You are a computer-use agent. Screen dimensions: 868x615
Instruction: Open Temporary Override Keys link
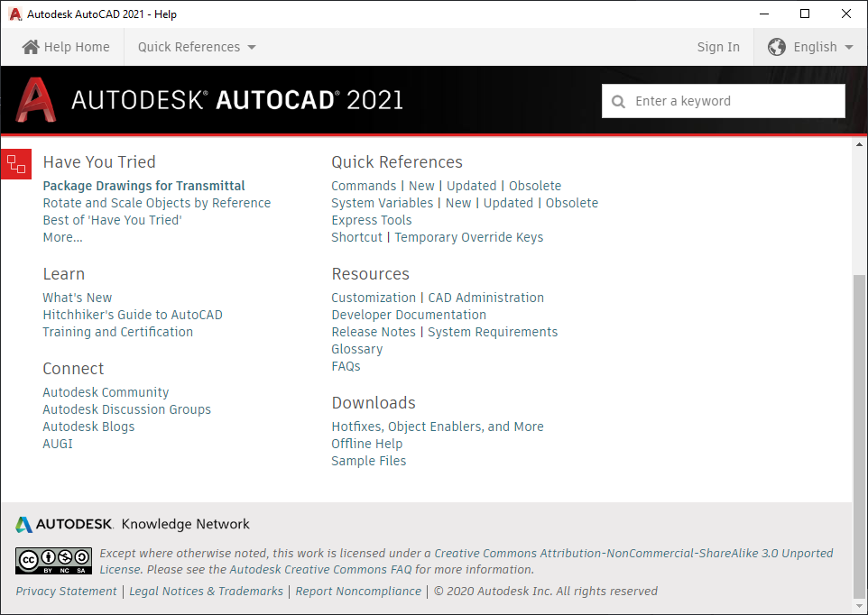(469, 237)
